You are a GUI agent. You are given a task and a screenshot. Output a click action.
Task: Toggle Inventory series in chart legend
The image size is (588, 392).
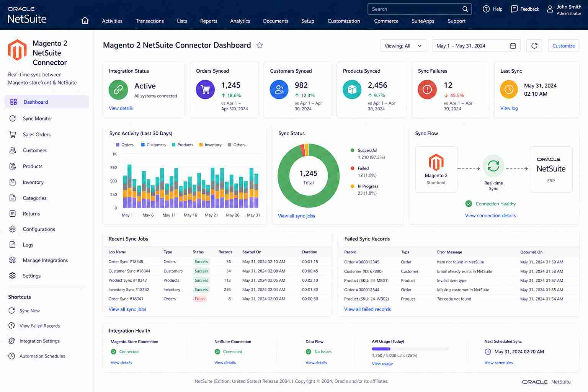(211, 145)
